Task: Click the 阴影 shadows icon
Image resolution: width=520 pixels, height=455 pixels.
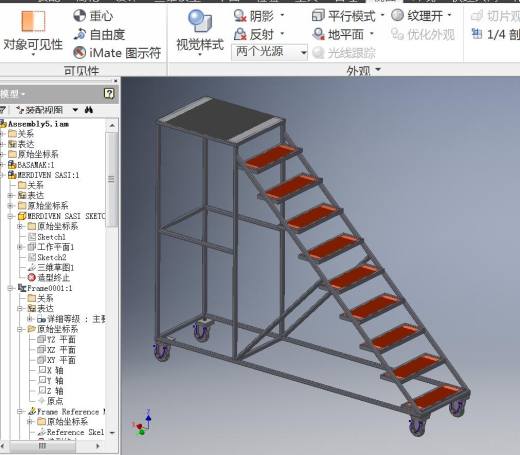Action: coord(240,16)
